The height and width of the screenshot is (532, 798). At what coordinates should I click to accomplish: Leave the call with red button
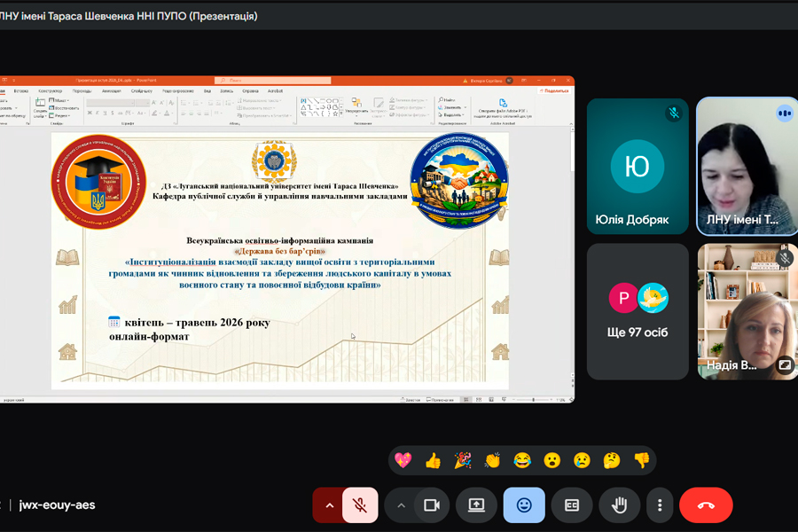tap(706, 505)
